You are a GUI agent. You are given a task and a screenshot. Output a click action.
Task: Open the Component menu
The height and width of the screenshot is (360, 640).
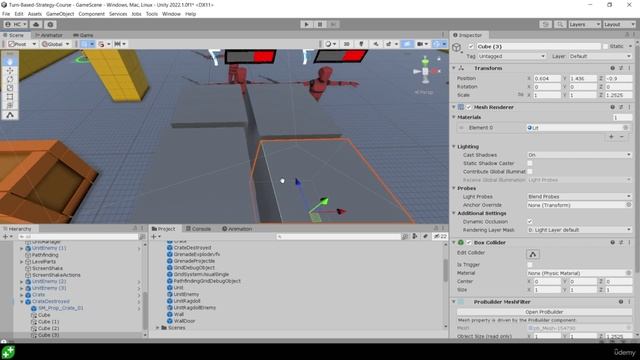click(x=91, y=14)
